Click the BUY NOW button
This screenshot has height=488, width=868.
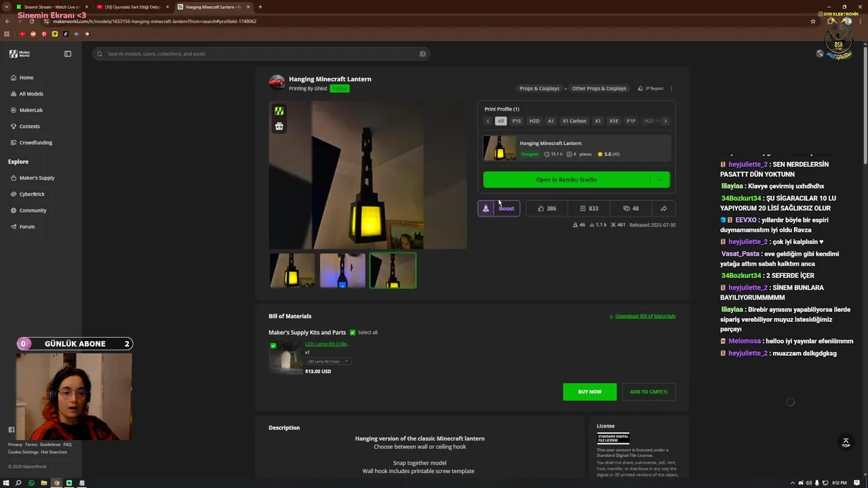[x=590, y=392]
